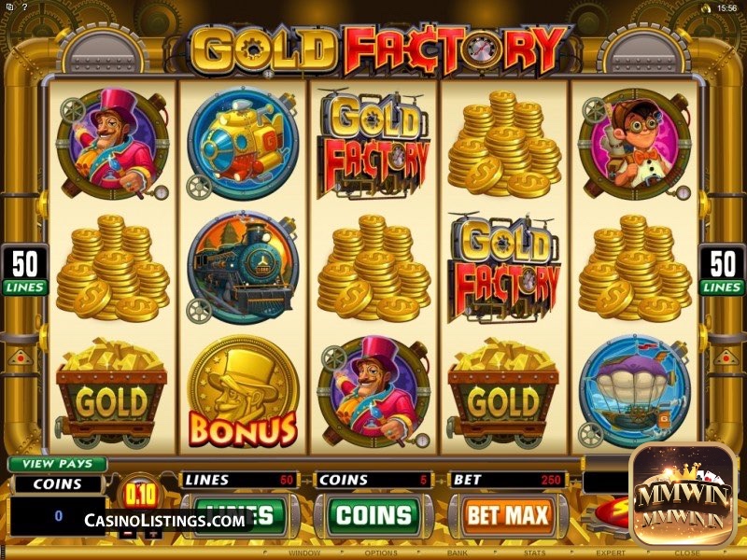Click the left 50 Lines indicator

click(x=24, y=270)
